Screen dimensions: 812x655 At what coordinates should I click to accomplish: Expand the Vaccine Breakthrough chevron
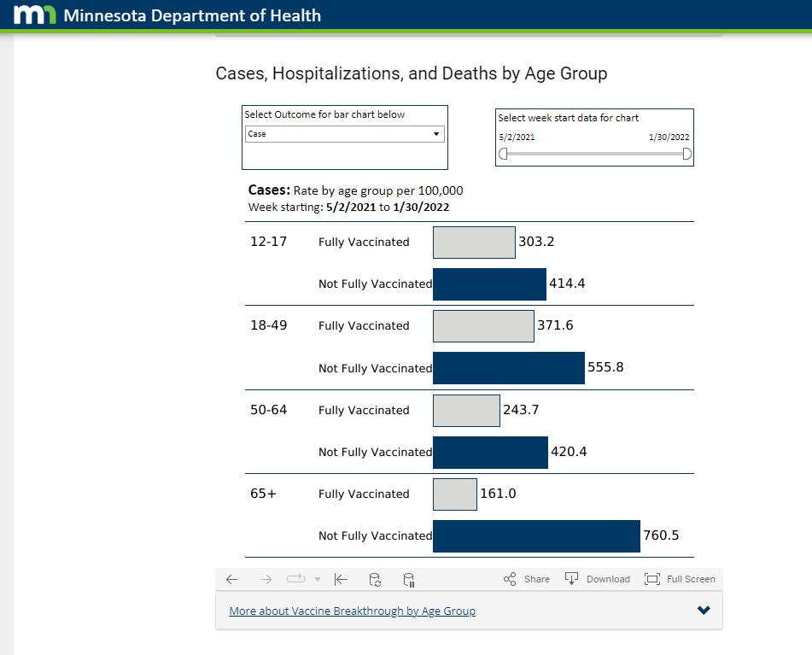coord(704,611)
